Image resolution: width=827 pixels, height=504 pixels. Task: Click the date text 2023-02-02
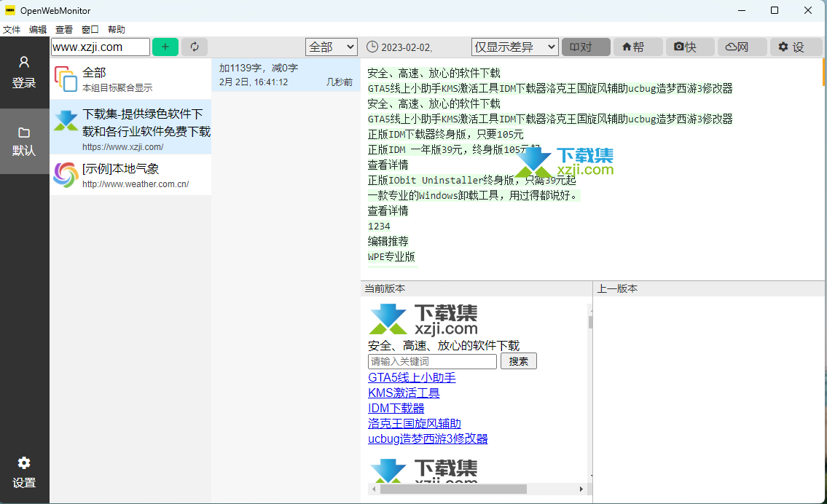(407, 47)
